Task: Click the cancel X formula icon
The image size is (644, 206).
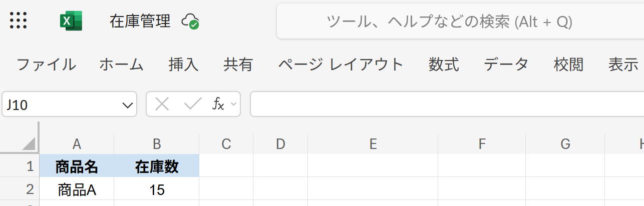Action: (x=162, y=104)
